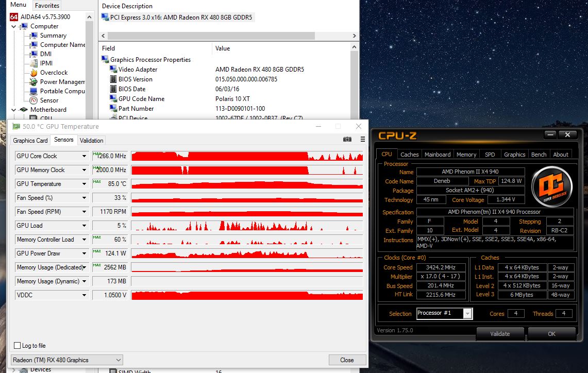Open the GPU Memory Clock sensor dropdown
The height and width of the screenshot is (373, 588).
tap(85, 170)
